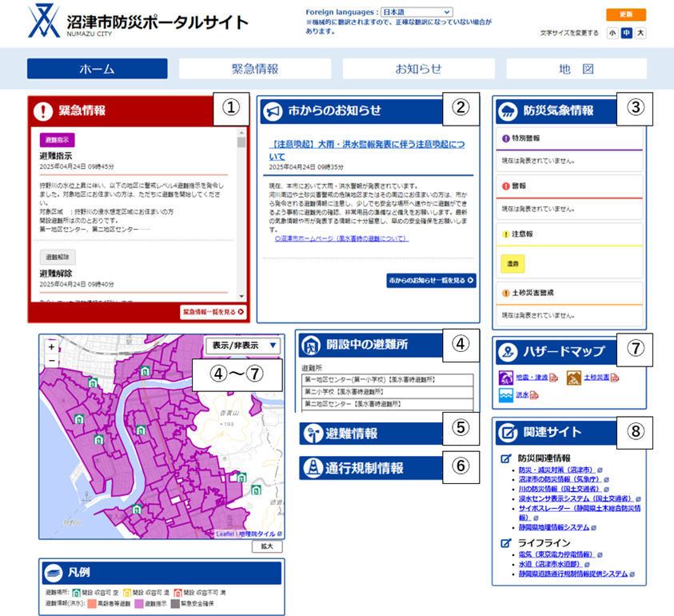This screenshot has height=616, width=674.
Task: Open the landslide (土砂災害) hazard map icon
Action: pyautogui.click(x=574, y=378)
